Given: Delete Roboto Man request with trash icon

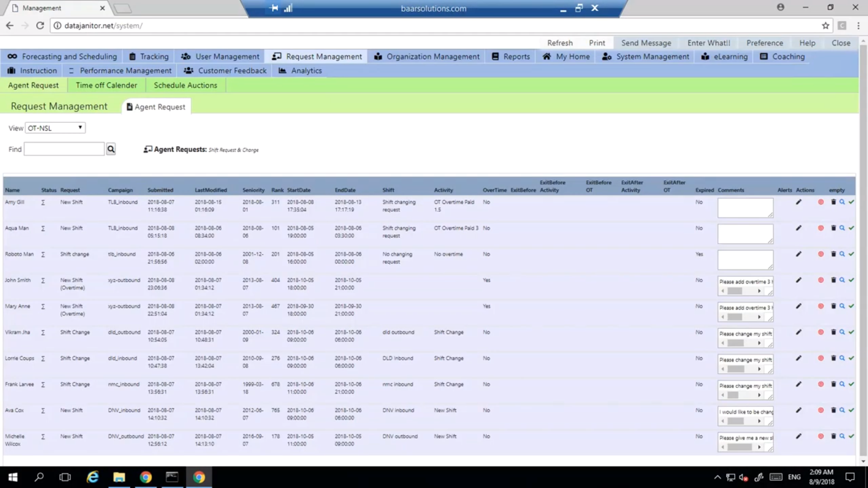Looking at the screenshot, I should pos(833,254).
